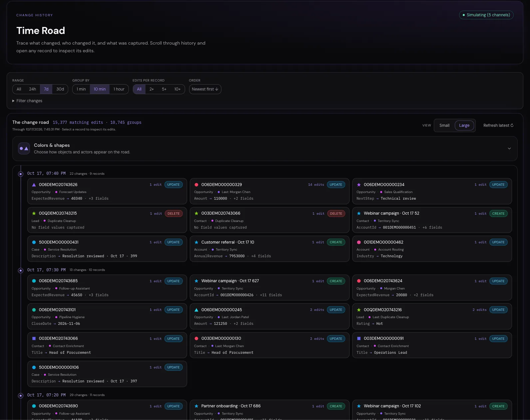Image resolution: width=530 pixels, height=420 pixels.
Task: Click the purple triangle icon of 006DEMO20743626
Action: [34, 185]
